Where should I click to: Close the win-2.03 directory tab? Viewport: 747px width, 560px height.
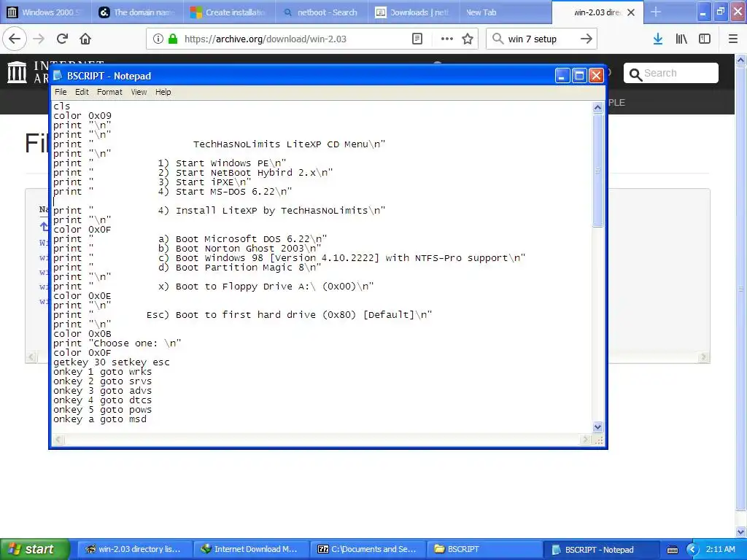(631, 12)
